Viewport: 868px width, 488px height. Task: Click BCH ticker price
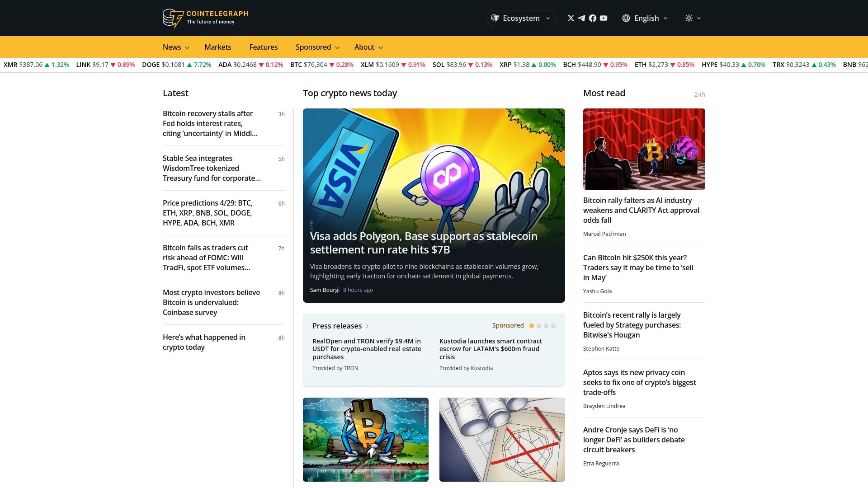click(x=590, y=65)
